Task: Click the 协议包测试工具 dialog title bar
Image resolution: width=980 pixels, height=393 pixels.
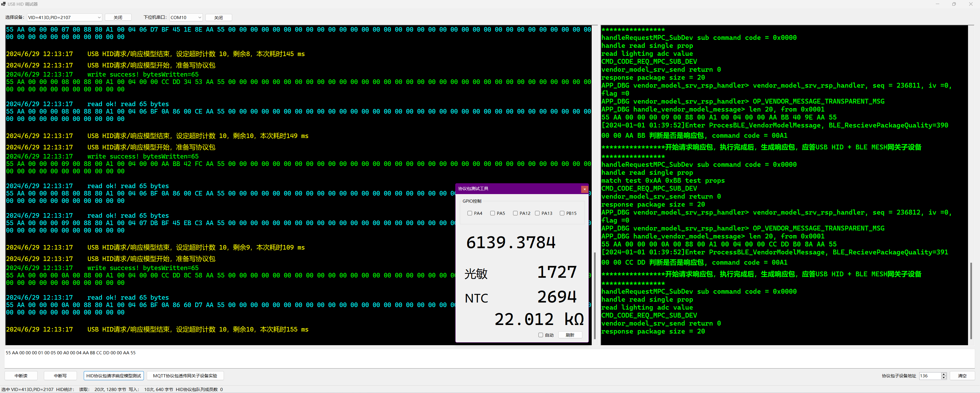Action: (517, 189)
